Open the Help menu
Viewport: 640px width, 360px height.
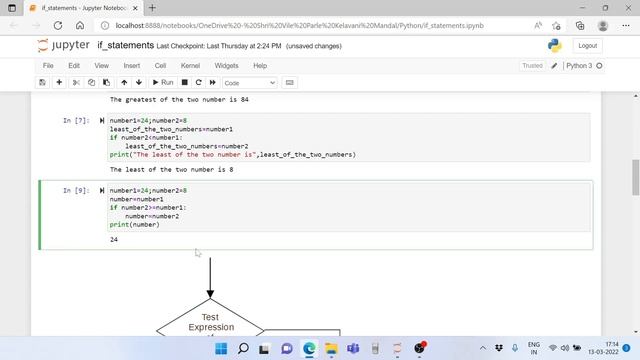coord(260,66)
